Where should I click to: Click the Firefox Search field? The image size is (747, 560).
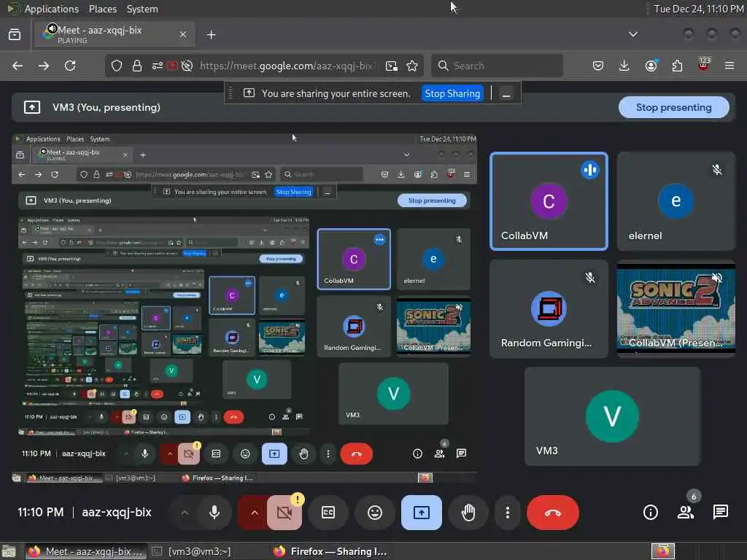pos(498,66)
